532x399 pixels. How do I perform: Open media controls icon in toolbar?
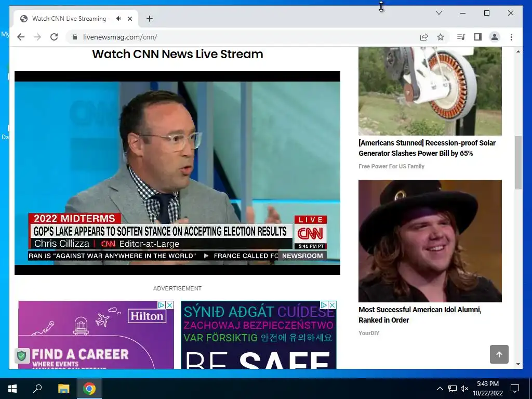(x=461, y=37)
